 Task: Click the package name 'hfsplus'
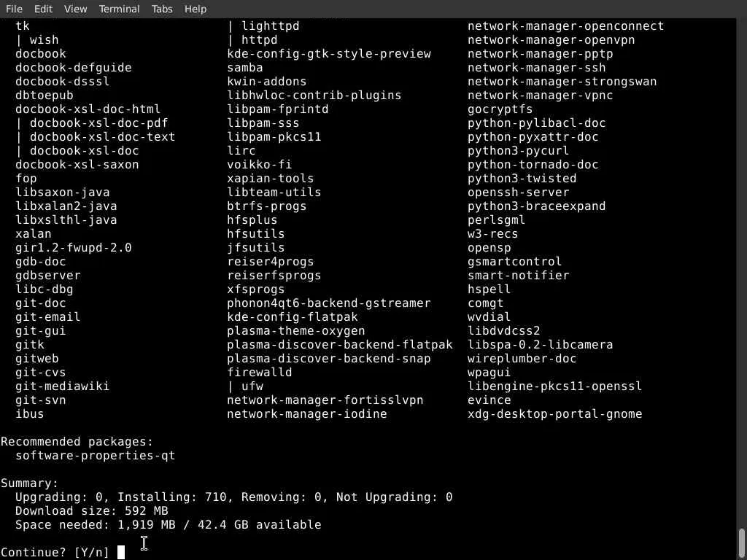(252, 220)
